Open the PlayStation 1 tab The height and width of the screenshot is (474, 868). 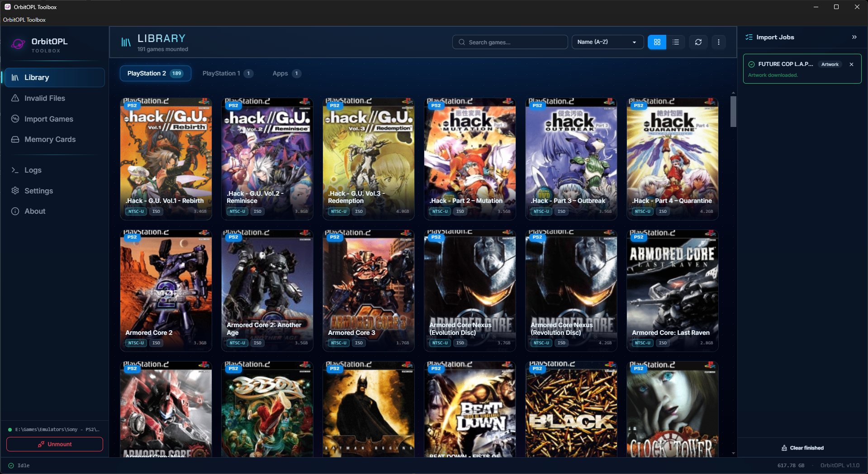(228, 73)
